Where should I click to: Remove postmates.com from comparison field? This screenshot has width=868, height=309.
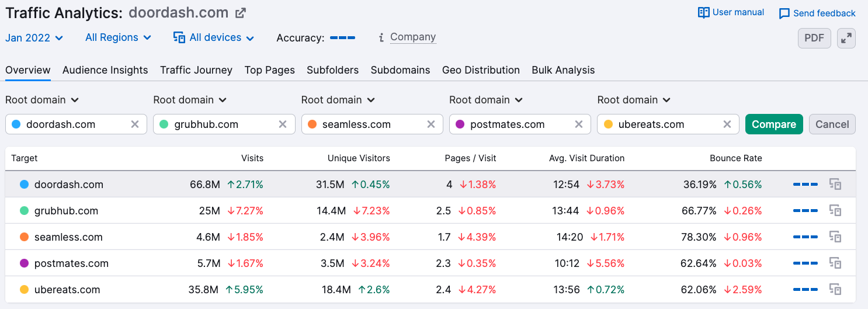point(579,124)
